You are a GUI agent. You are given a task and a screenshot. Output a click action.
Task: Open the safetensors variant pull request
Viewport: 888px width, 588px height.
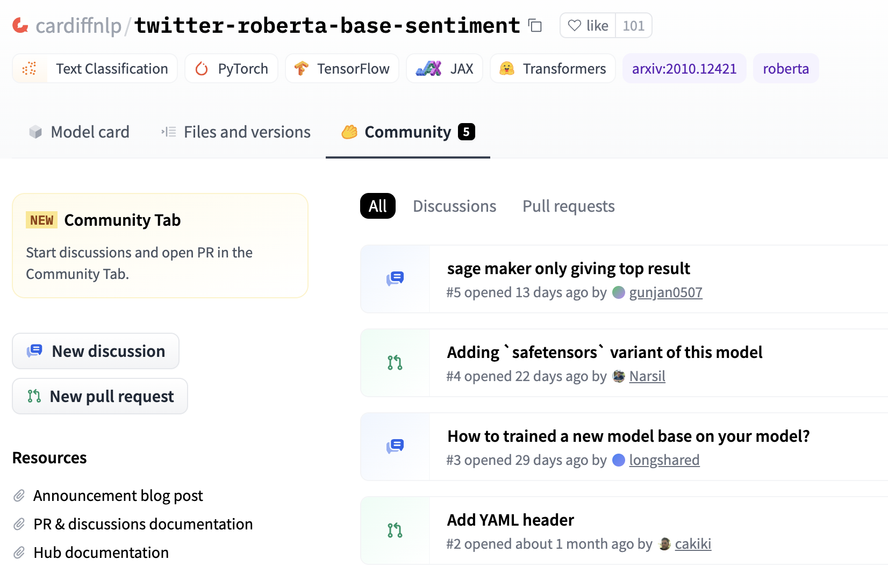(x=605, y=352)
